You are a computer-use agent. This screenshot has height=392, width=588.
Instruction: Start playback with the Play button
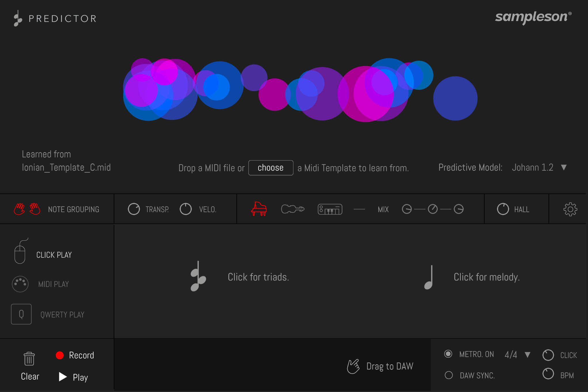coord(63,377)
